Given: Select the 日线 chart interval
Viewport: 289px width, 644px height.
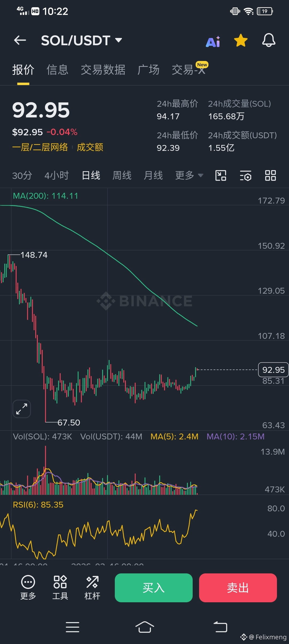Looking at the screenshot, I should [x=91, y=176].
